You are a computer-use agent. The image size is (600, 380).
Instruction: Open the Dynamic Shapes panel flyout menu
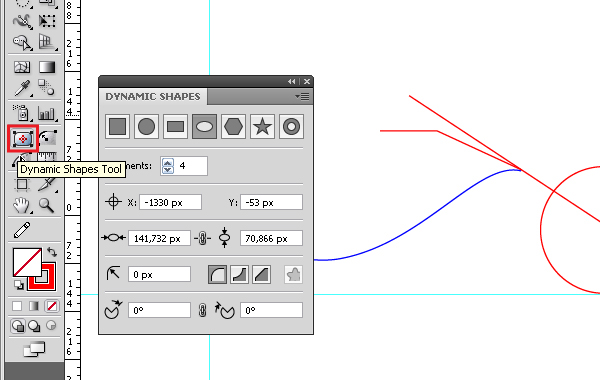point(302,97)
